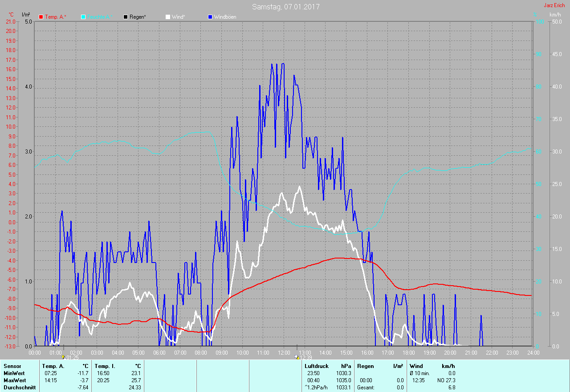570x392 pixels.
Task: Click the black Regen legend square
Action: tap(126, 17)
